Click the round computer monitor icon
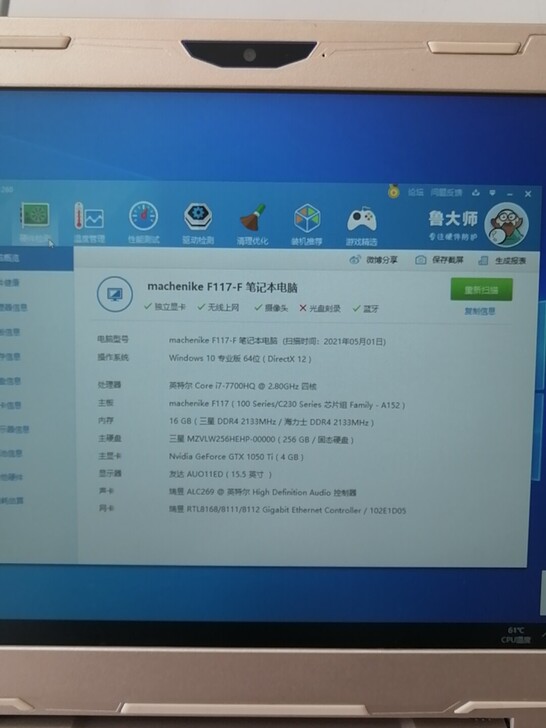Image resolution: width=546 pixels, height=728 pixels. tap(115, 293)
